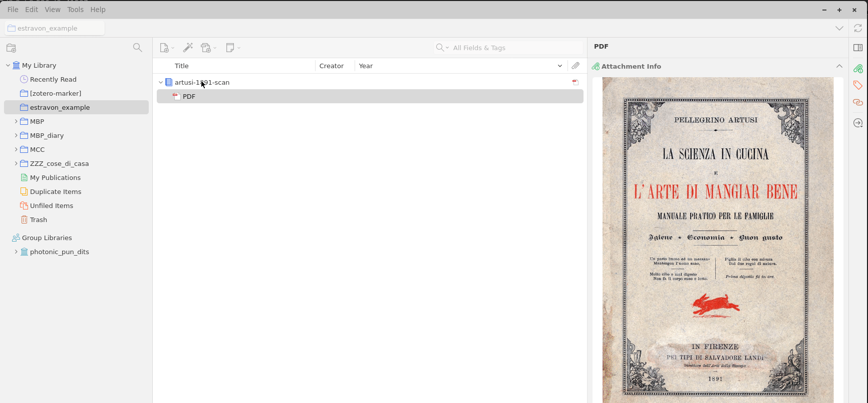The image size is (868, 403).
Task: Click the collection search magnifier icon
Action: [x=138, y=48]
